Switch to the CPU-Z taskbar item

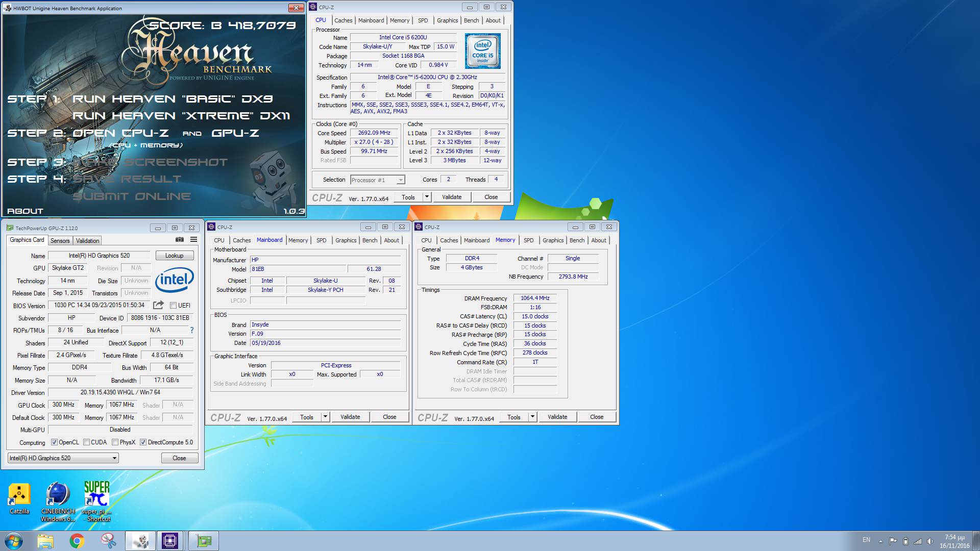click(x=170, y=541)
